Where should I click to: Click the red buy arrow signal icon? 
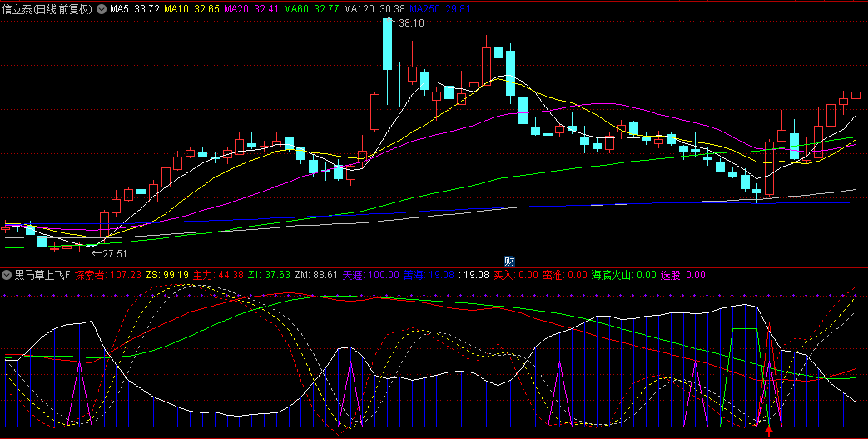click(769, 431)
